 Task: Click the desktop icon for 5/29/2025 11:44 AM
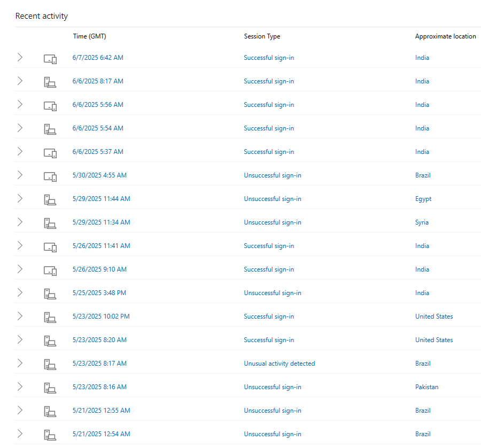click(50, 200)
